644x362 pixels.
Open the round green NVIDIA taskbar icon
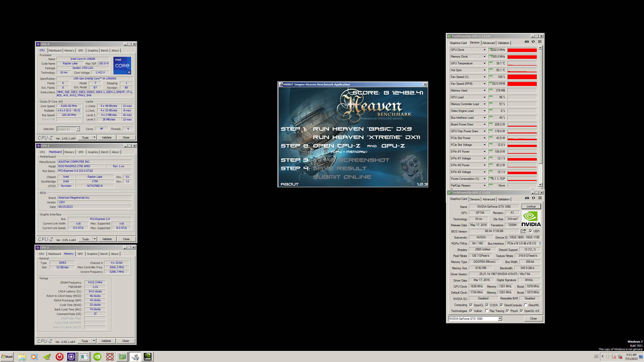97,356
